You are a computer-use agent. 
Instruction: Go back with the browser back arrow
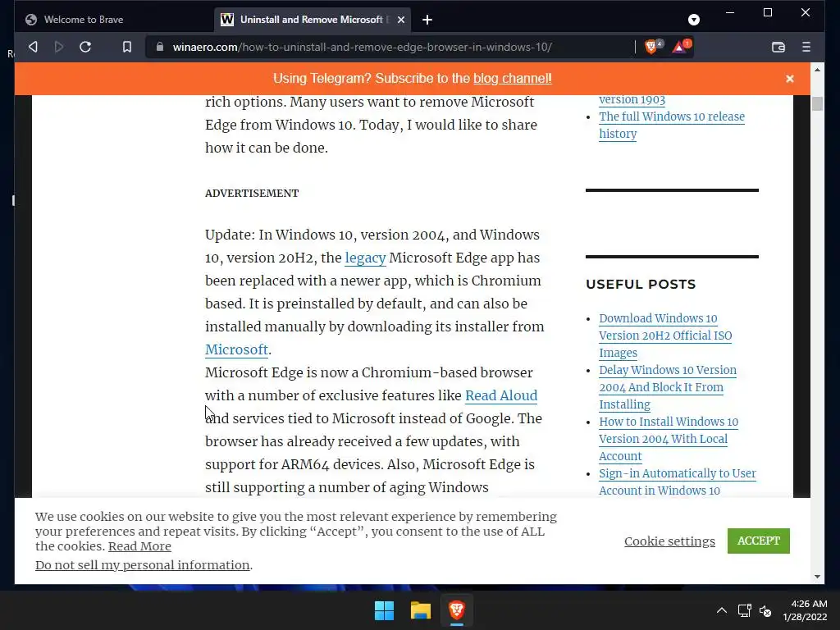point(33,47)
